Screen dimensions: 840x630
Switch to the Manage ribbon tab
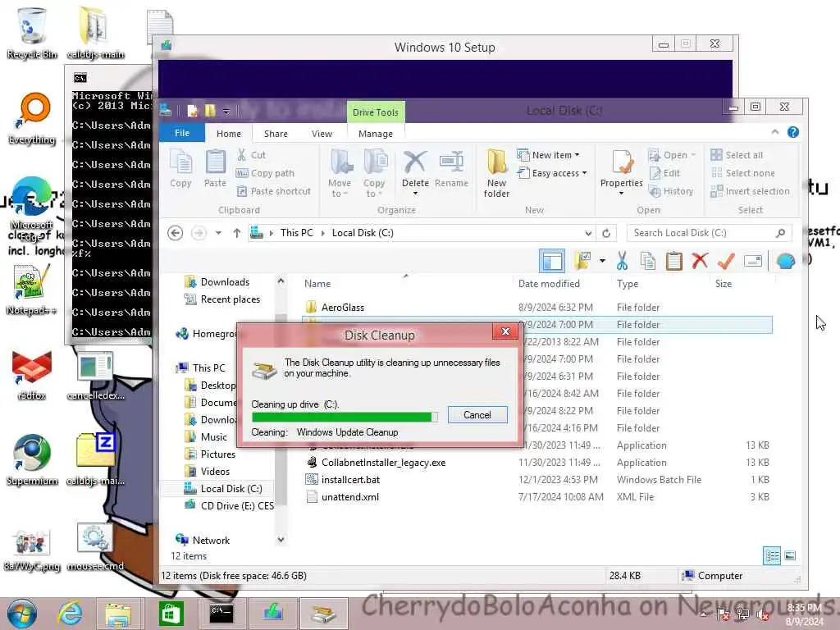376,134
